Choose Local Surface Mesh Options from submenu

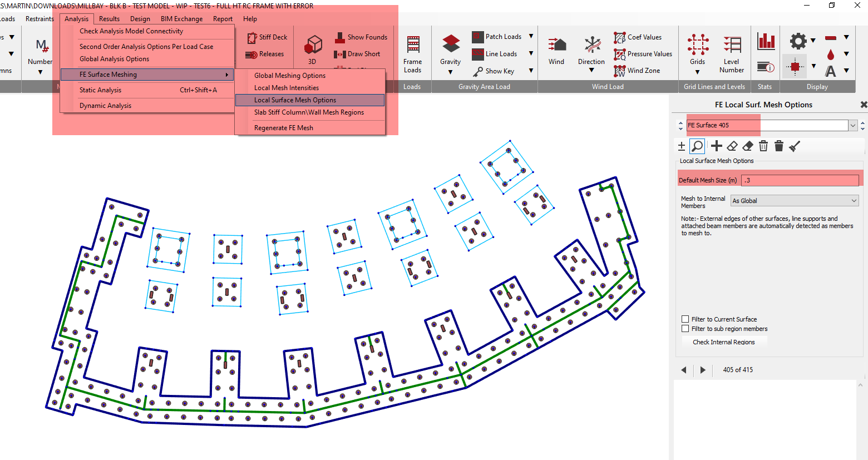point(310,100)
